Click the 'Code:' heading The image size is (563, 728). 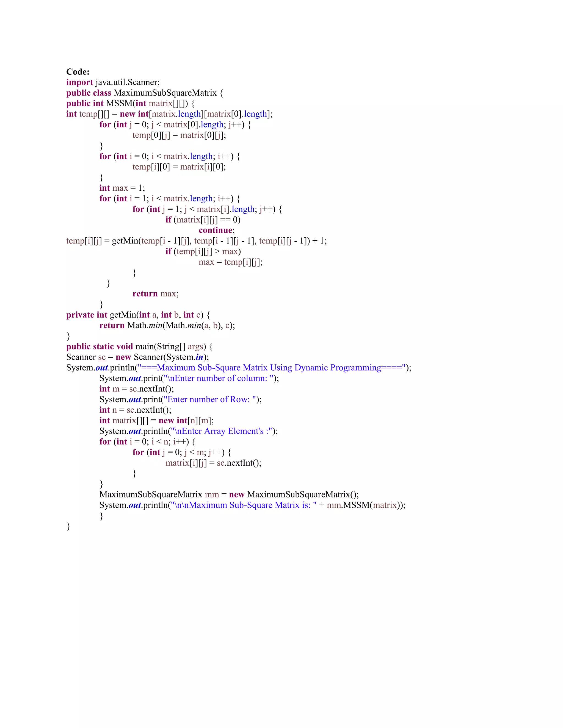(78, 72)
